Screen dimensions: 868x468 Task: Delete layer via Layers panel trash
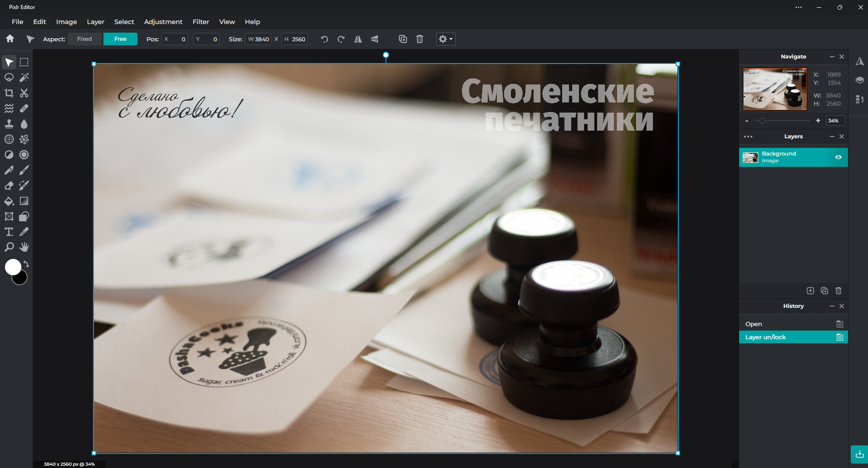tap(839, 291)
